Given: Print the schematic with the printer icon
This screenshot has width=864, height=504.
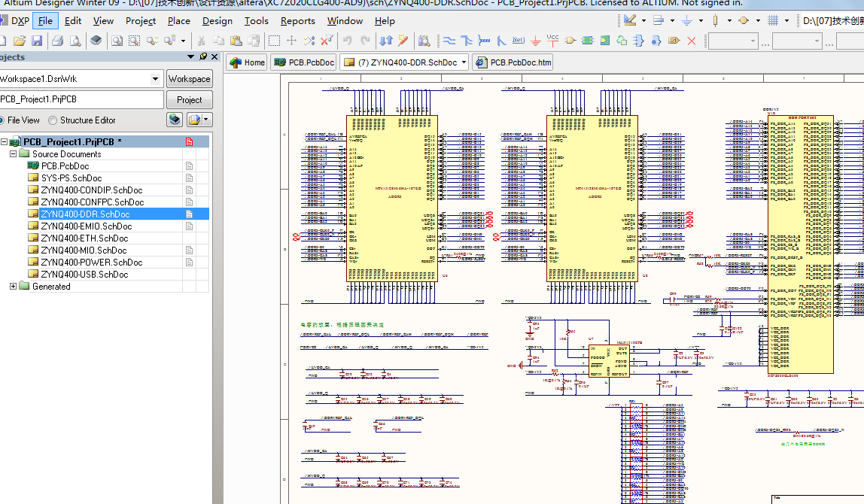Looking at the screenshot, I should tap(58, 41).
